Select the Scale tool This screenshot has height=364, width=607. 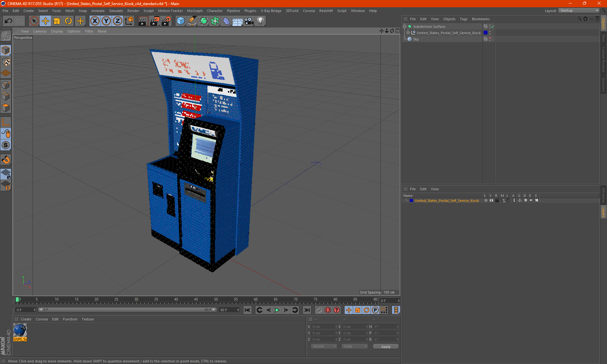pyautogui.click(x=57, y=21)
